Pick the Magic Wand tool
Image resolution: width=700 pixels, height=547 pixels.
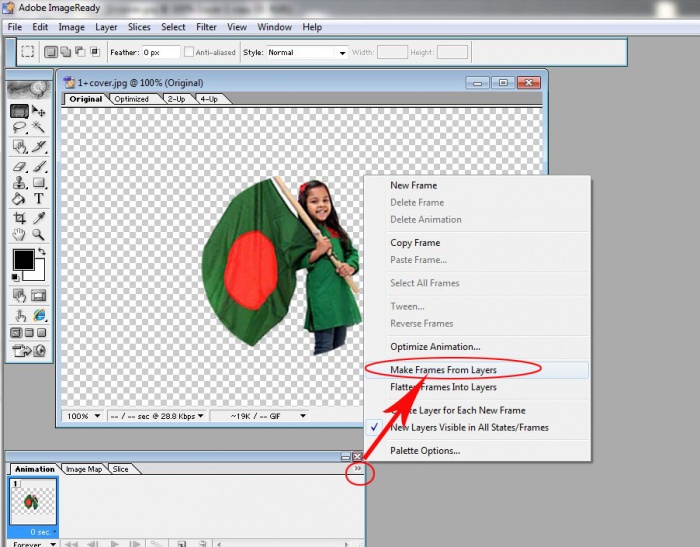(39, 129)
